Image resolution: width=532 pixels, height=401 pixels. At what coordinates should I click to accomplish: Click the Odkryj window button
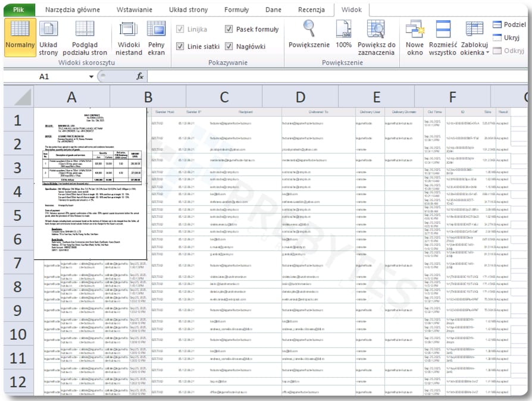pos(508,51)
